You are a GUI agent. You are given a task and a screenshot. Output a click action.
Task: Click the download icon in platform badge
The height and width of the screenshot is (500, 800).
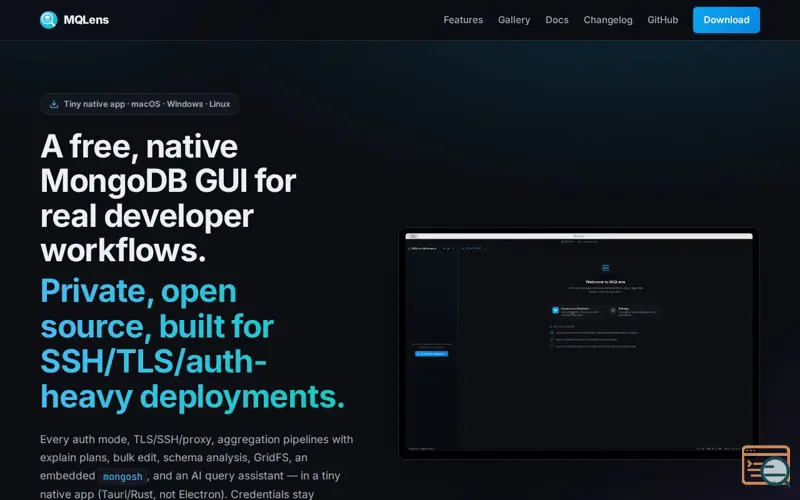tap(54, 104)
